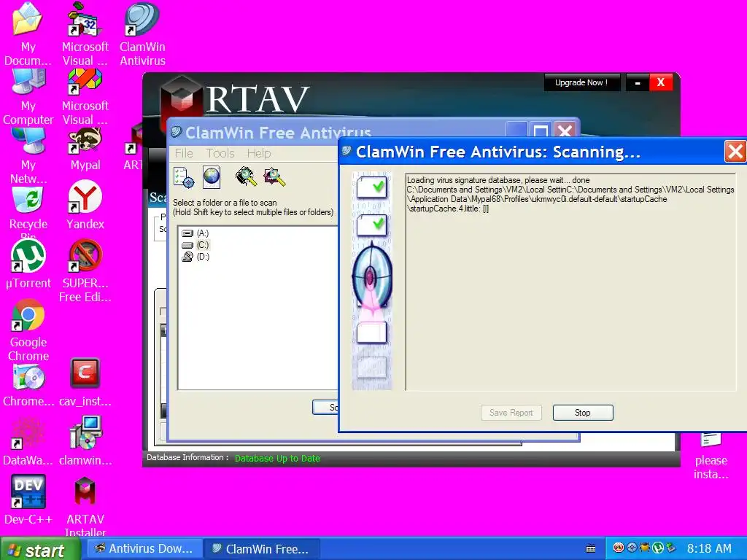The height and width of the screenshot is (560, 747).
Task: Click the Windows start button
Action: [41, 550]
